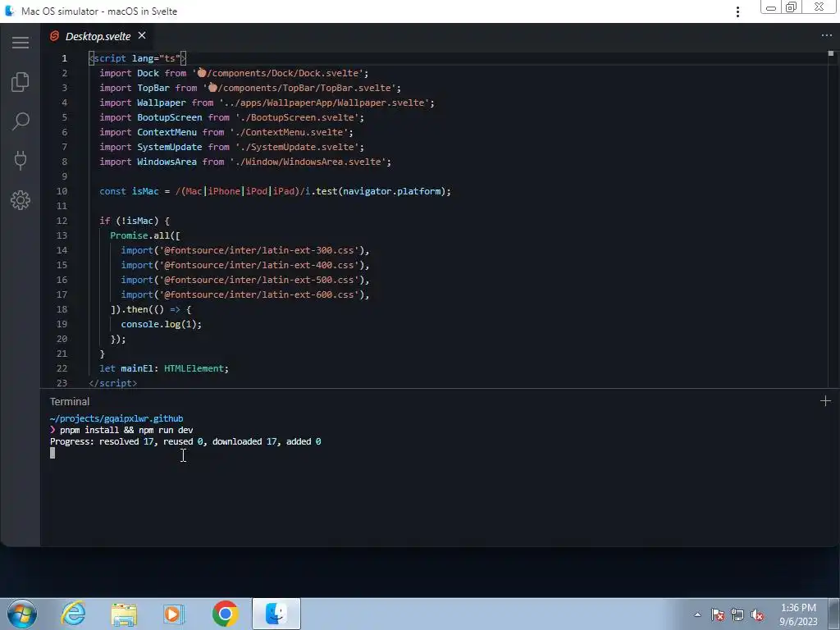Select the Mac OS simulator taskbar app
This screenshot has width=840, height=630.
276,614
